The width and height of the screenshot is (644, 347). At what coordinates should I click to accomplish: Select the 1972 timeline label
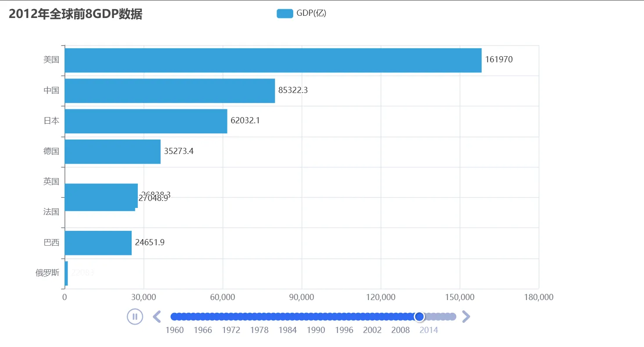231,330
